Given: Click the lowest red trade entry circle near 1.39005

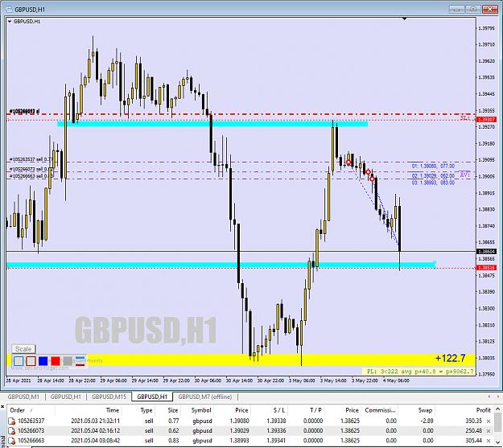Looking at the screenshot, I should (x=372, y=179).
